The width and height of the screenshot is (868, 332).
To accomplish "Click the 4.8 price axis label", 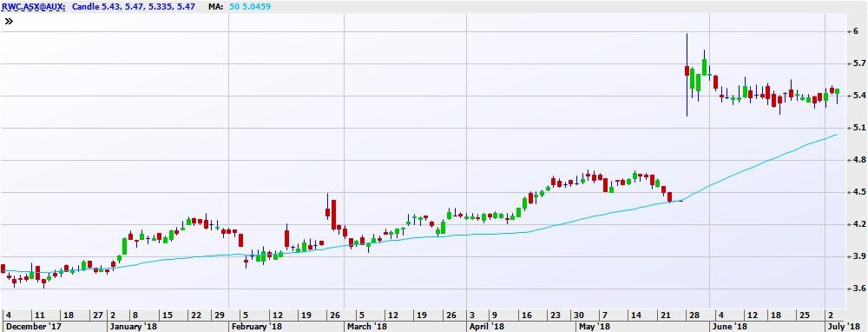I will pyautogui.click(x=858, y=160).
